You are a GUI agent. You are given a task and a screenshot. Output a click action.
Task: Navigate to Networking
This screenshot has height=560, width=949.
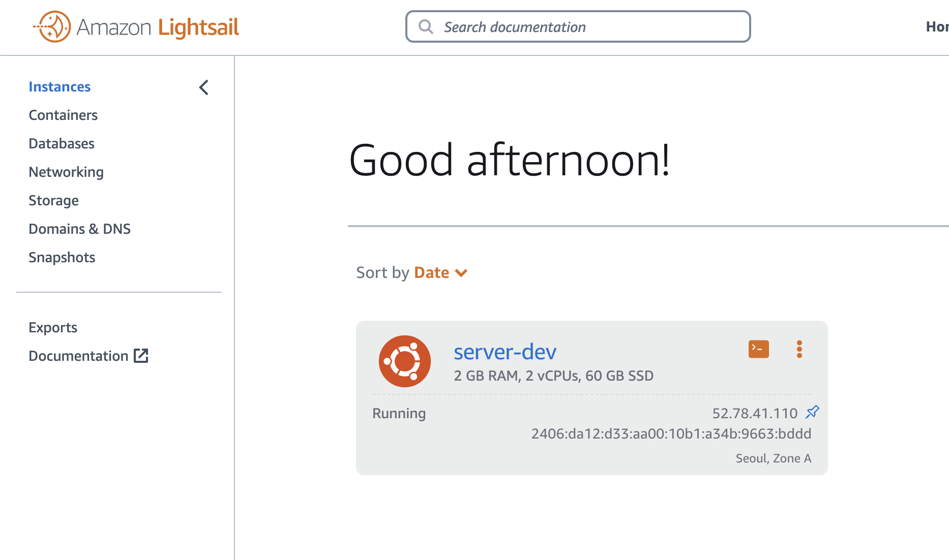(x=66, y=172)
